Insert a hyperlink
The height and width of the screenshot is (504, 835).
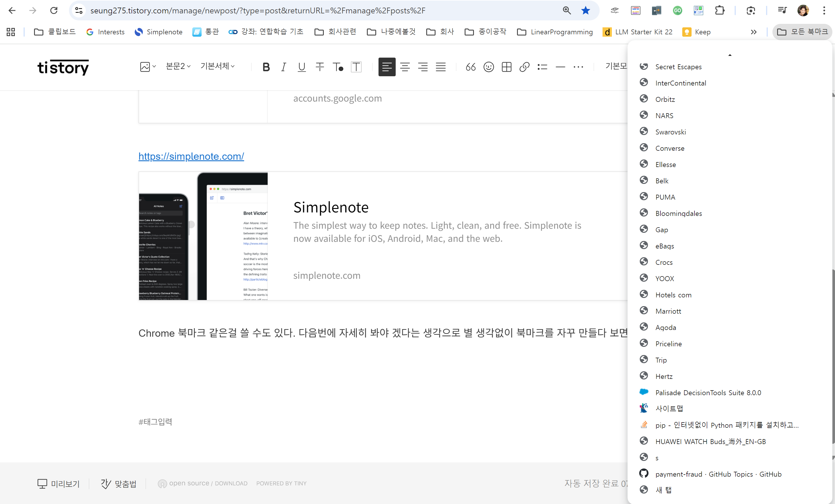coord(524,67)
